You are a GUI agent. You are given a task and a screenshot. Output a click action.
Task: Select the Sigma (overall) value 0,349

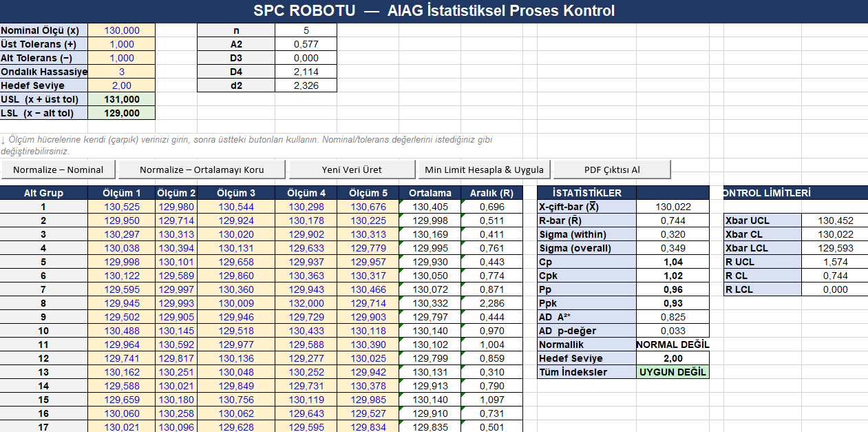tap(673, 248)
